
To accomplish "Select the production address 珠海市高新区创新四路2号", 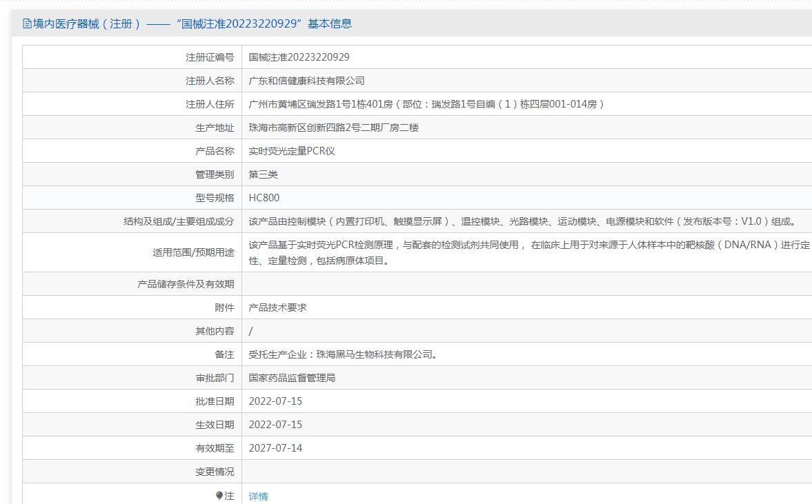I will pos(333,128).
